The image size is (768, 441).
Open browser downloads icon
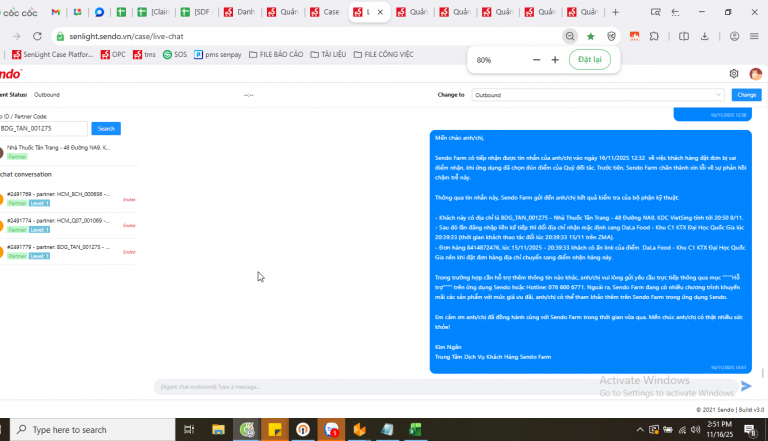pyautogui.click(x=705, y=36)
